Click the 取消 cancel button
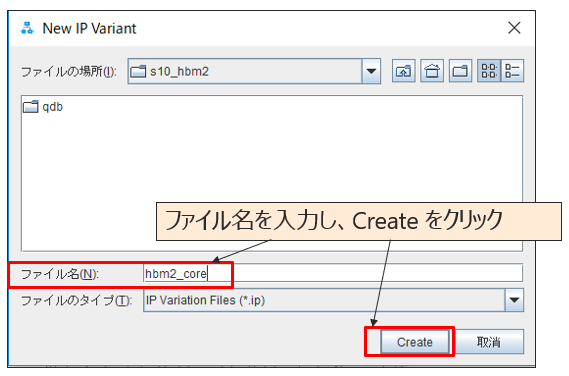 [x=489, y=342]
